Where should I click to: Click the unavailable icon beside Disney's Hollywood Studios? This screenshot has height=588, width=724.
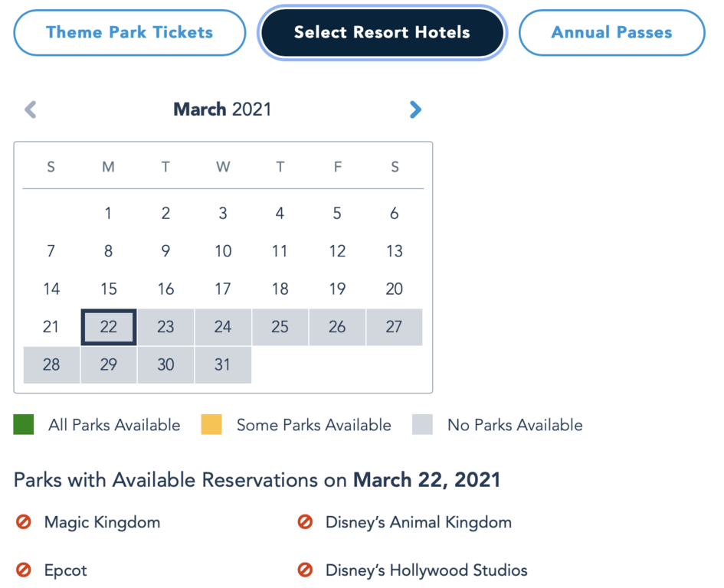[305, 570]
